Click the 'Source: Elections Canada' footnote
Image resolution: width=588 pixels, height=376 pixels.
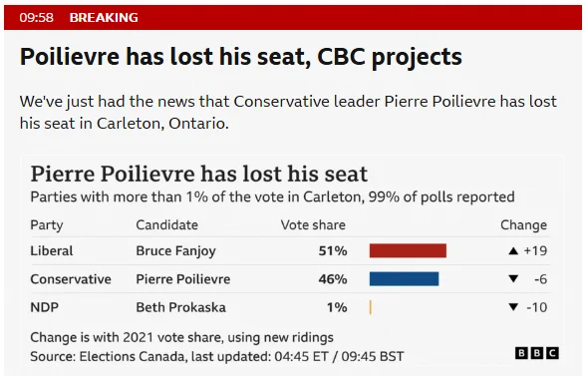(216, 356)
